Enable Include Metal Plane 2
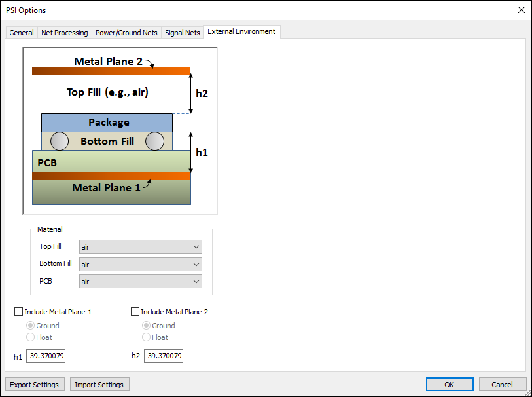 click(135, 311)
